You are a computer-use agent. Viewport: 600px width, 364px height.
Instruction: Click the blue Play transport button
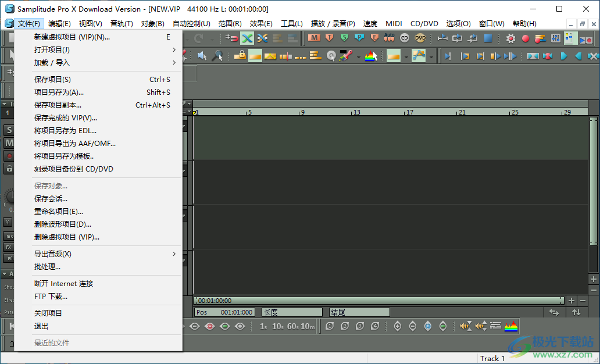tap(563, 56)
